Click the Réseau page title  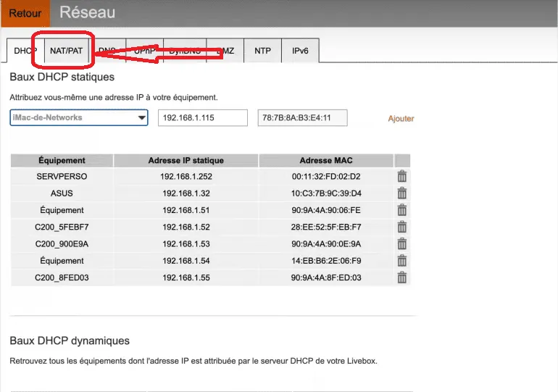[88, 12]
